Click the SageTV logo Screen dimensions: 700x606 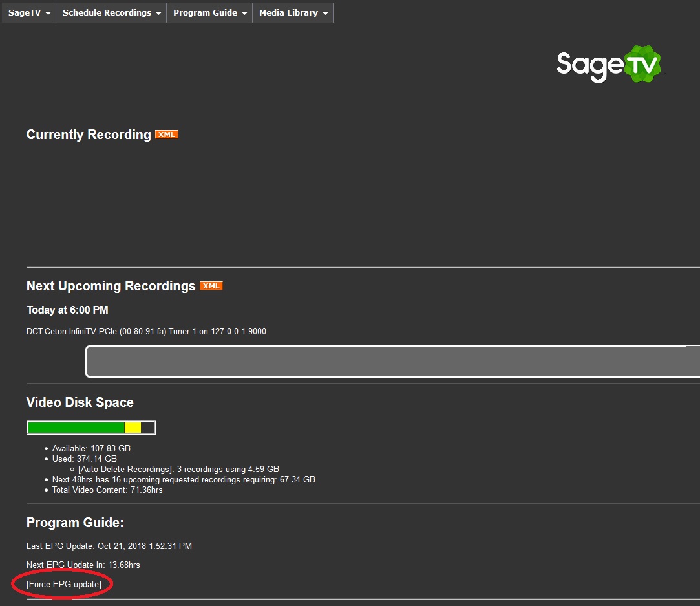point(608,65)
